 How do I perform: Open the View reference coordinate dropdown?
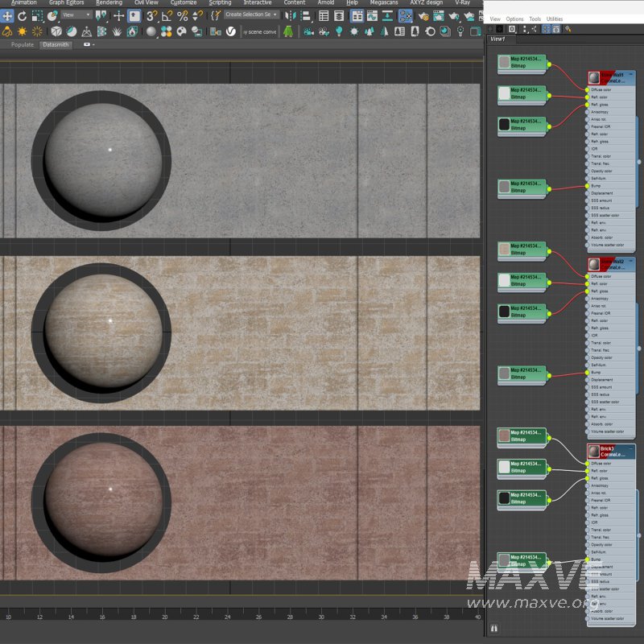pyautogui.click(x=77, y=15)
